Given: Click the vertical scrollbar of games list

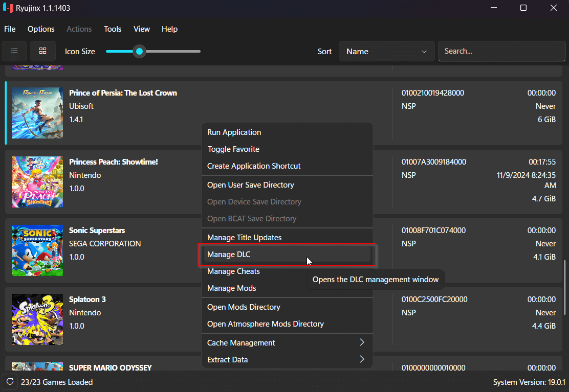Looking at the screenshot, I should [x=564, y=287].
